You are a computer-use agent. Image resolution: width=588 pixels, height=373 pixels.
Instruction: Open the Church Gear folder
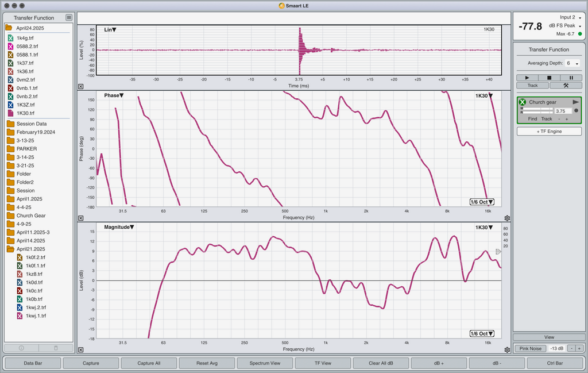click(x=10, y=216)
